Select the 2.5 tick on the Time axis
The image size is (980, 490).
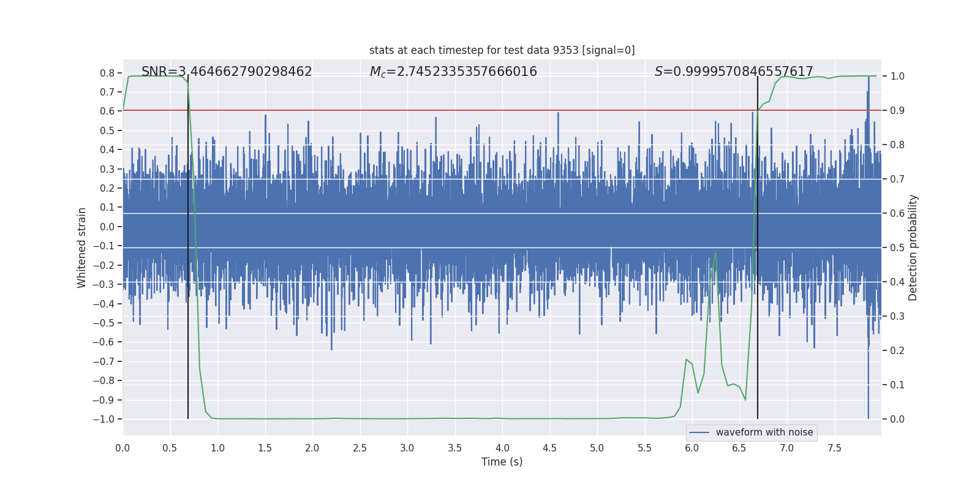tap(360, 448)
